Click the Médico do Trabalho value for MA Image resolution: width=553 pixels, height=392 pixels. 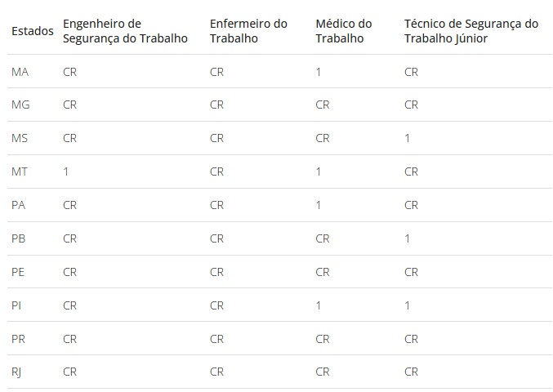(319, 72)
